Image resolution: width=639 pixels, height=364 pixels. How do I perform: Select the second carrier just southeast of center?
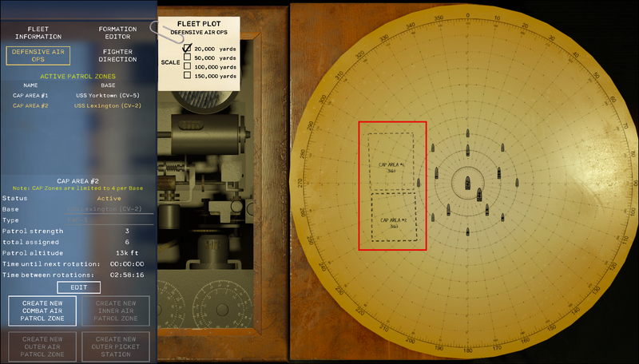click(479, 195)
